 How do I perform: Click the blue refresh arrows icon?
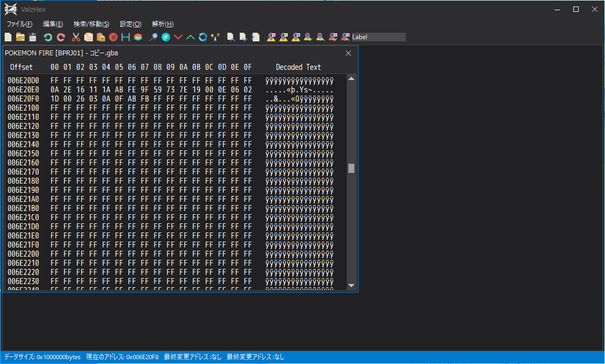203,37
